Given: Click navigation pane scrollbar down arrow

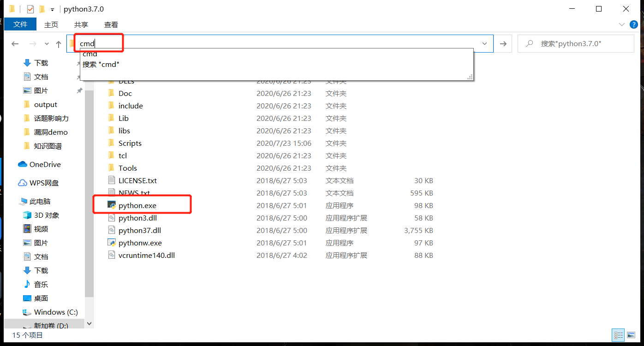Looking at the screenshot, I should click(x=89, y=323).
